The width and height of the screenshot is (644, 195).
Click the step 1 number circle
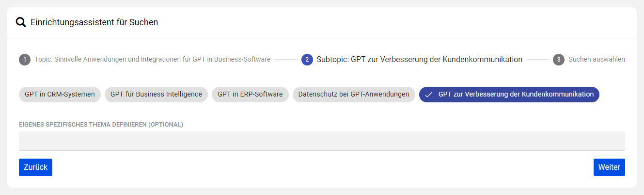tap(25, 60)
